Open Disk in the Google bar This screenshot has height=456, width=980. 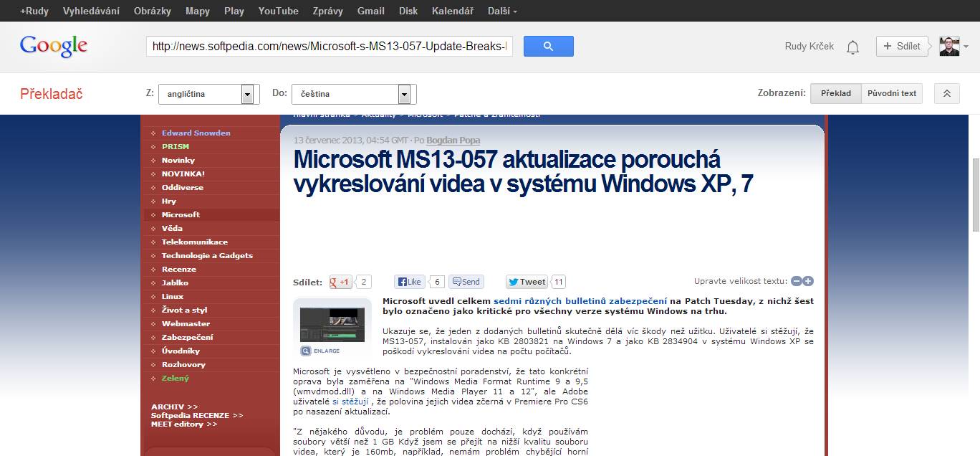pos(408,11)
